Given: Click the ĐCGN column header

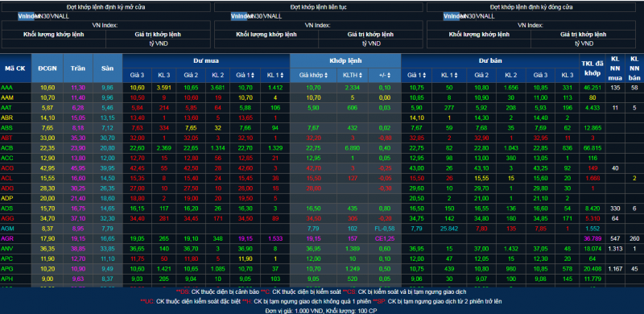Looking at the screenshot, I should pos(47,68).
